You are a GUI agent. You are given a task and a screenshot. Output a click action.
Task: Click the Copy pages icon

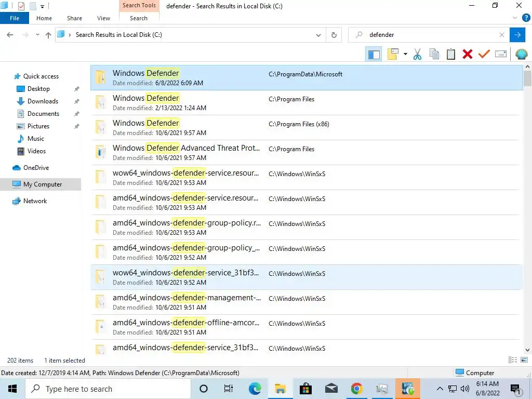pyautogui.click(x=434, y=54)
